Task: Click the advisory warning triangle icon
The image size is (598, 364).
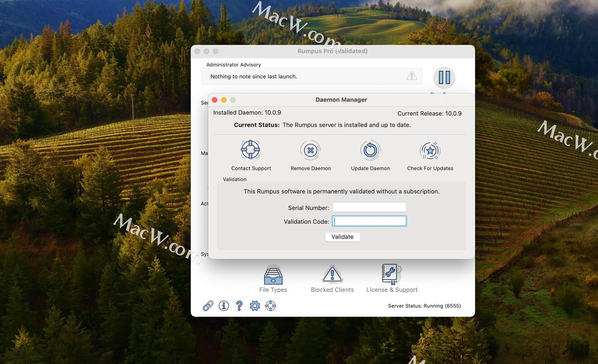Action: (x=411, y=76)
